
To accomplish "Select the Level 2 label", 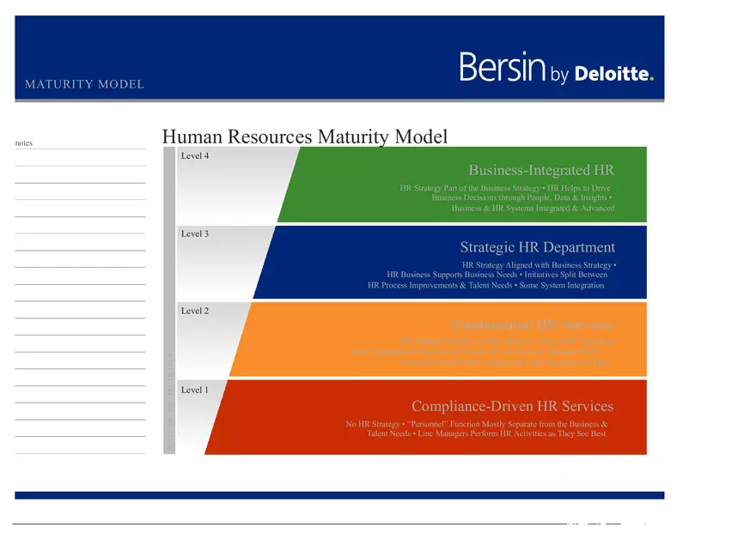I will (195, 311).
